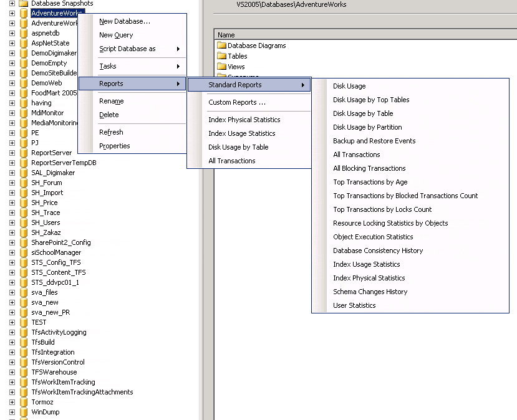This screenshot has height=420, width=517.
Task: Expand the ReportServerTempDB tree node
Action: click(x=12, y=163)
